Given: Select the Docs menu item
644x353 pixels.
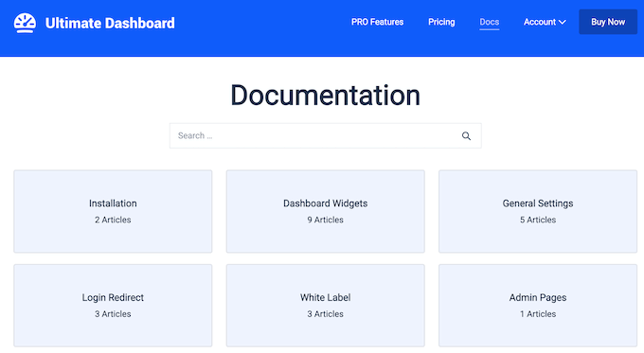Looking at the screenshot, I should tap(490, 22).
